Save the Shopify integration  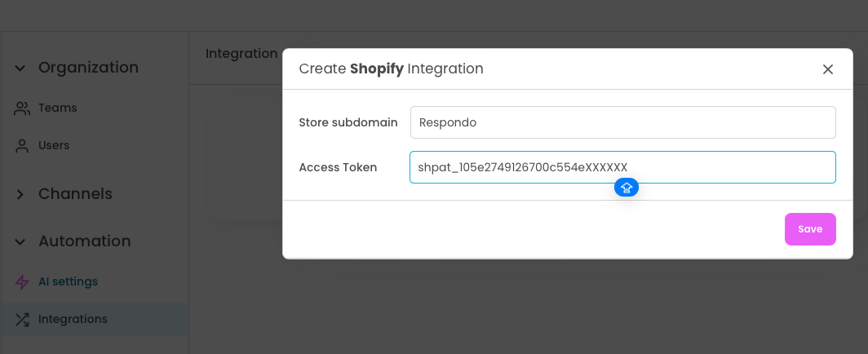coord(810,229)
